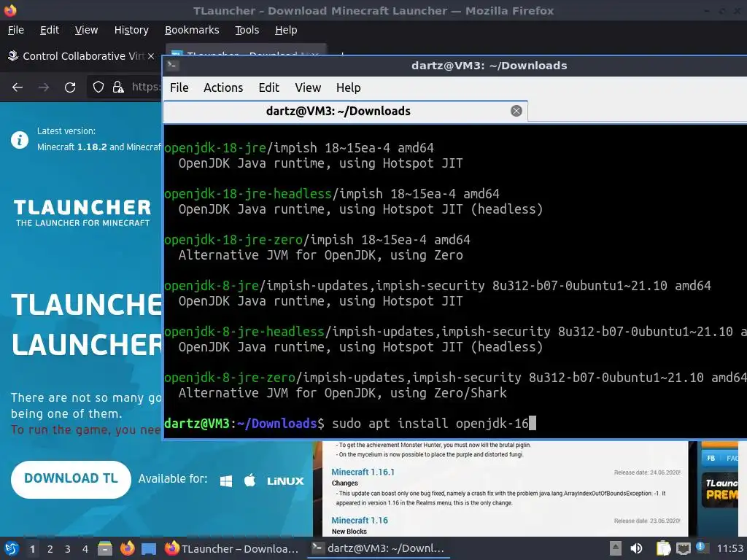This screenshot has height=560, width=747.
Task: Click the openjdk-8-jre-zero package name
Action: [x=230, y=378]
